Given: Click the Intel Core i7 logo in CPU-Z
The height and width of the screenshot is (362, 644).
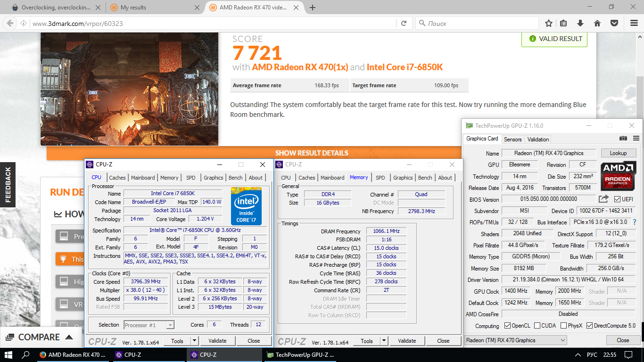Looking at the screenshot, I should 246,206.
